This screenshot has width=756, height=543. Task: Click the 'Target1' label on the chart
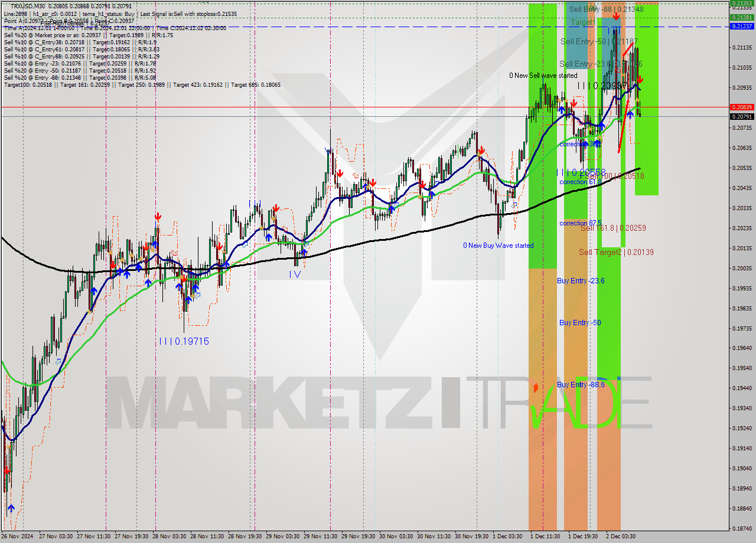[582, 22]
